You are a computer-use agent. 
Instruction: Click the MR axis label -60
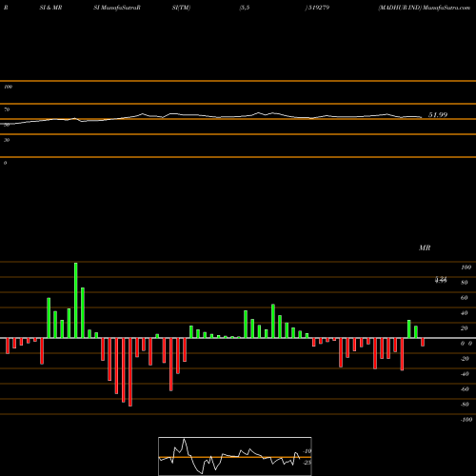pos(465,389)
